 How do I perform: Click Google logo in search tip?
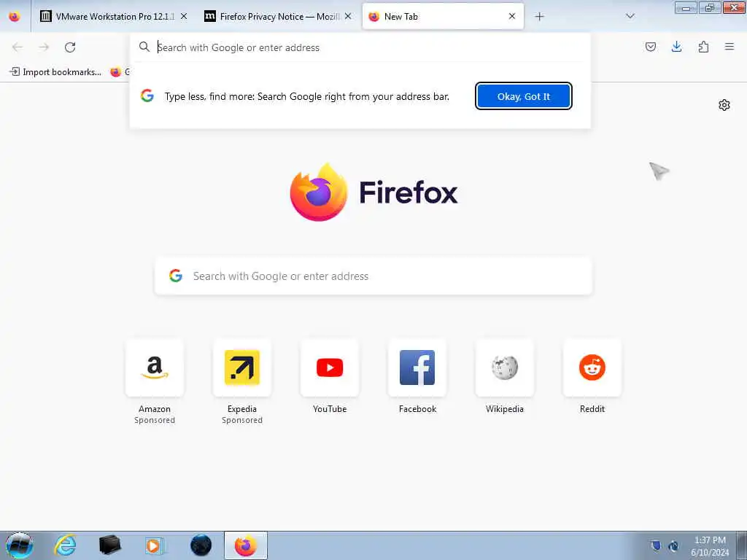[x=147, y=96]
